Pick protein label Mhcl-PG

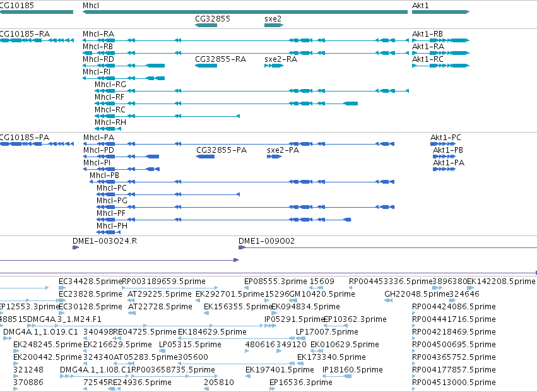[112, 201]
